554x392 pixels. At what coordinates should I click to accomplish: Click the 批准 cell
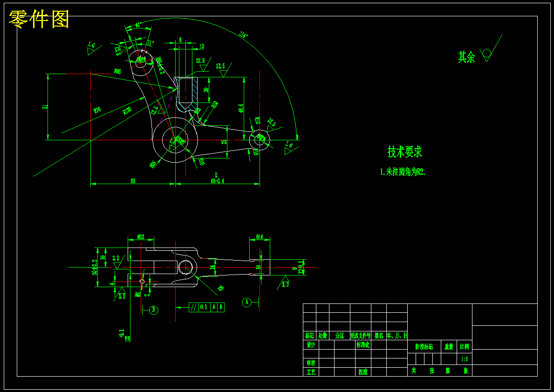point(363,372)
